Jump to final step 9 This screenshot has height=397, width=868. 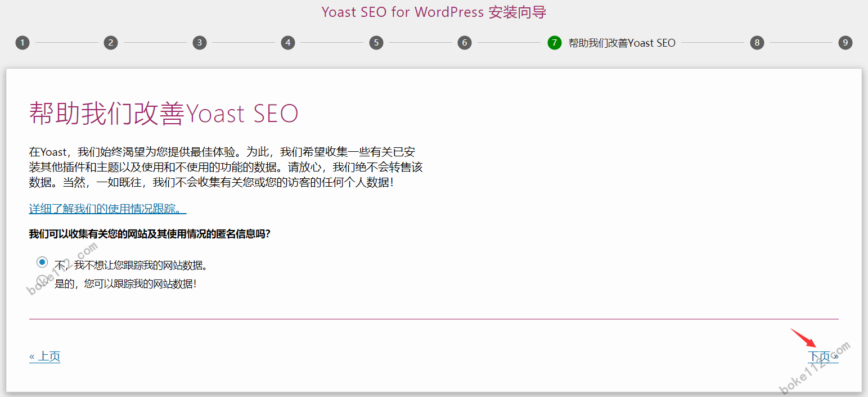[x=845, y=43]
